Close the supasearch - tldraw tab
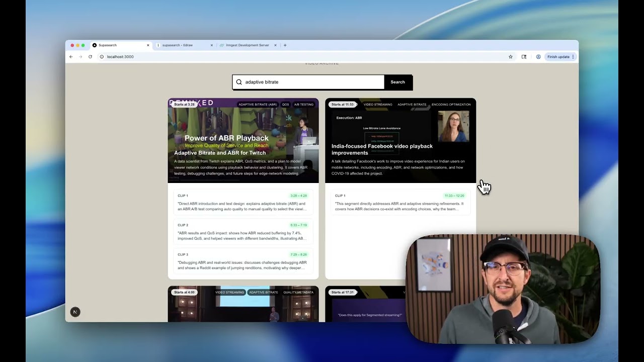Screen dimensions: 644x362 (212, 45)
